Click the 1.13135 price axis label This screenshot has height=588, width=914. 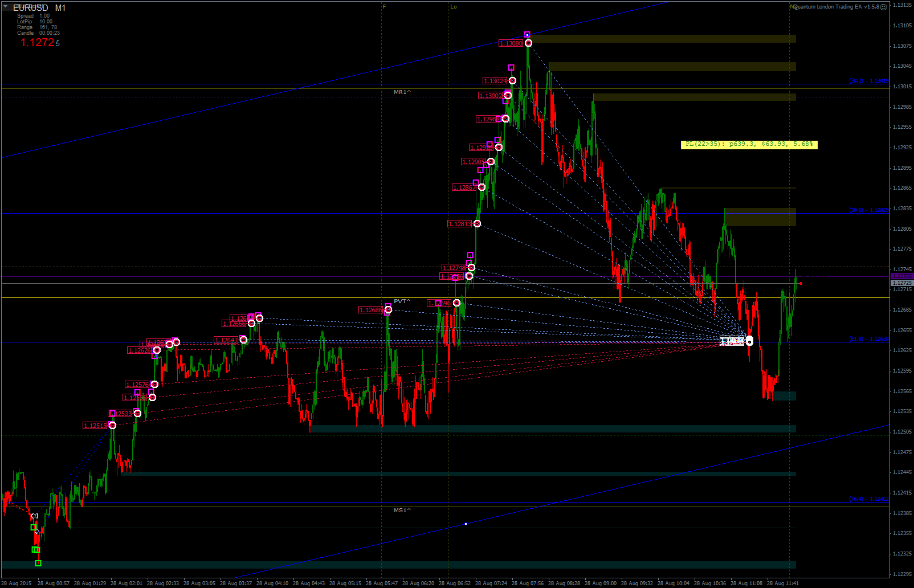(903, 5)
